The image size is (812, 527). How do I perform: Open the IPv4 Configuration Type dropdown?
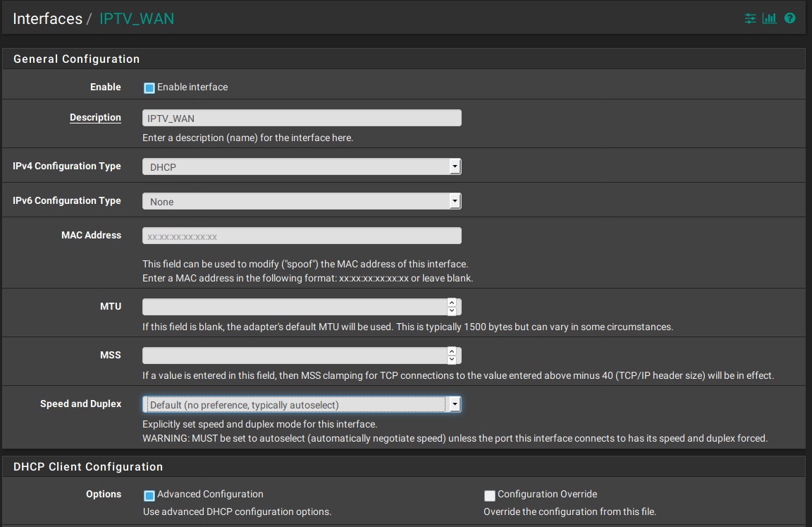tap(302, 166)
